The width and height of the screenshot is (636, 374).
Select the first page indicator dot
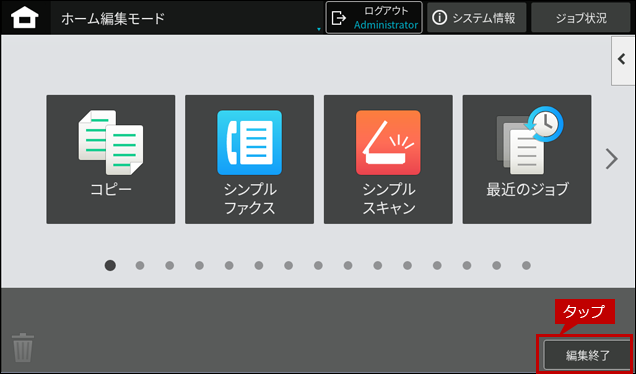click(x=110, y=265)
